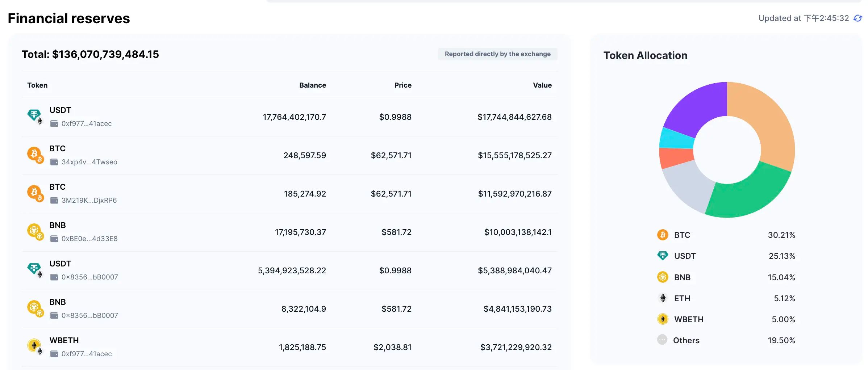This screenshot has height=370, width=868.
Task: Click the value $5,388,984,040.47
Action: point(515,270)
